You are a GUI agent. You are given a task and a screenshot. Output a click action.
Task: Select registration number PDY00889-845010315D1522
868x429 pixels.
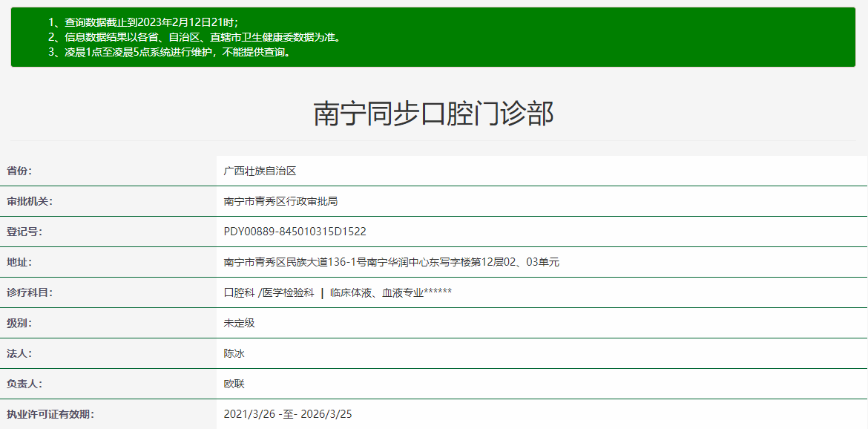[295, 232]
